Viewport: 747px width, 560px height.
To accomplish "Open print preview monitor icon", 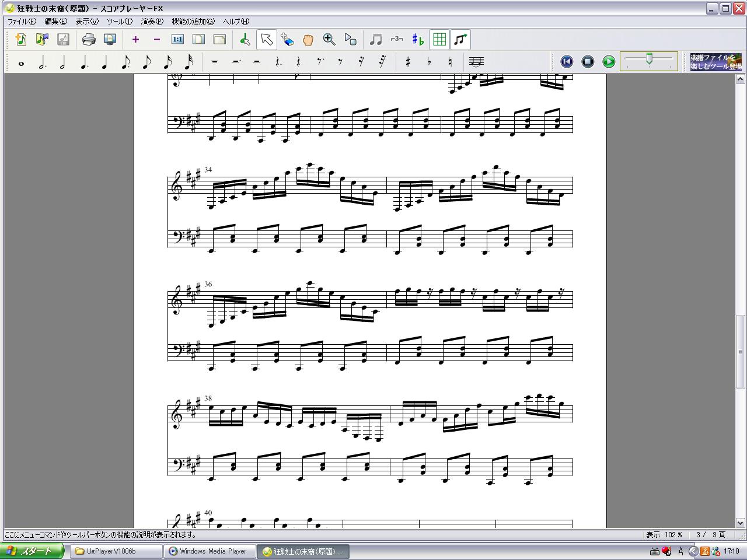I will (110, 40).
